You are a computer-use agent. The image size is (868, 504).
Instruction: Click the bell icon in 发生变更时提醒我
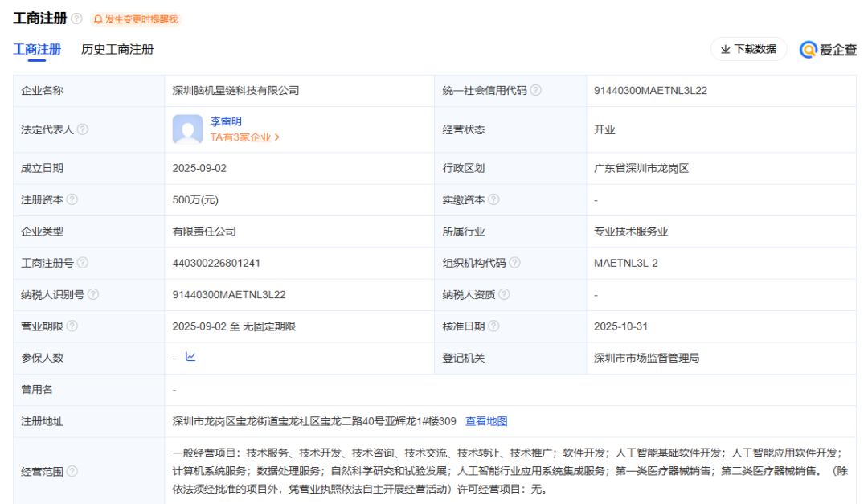coord(96,19)
